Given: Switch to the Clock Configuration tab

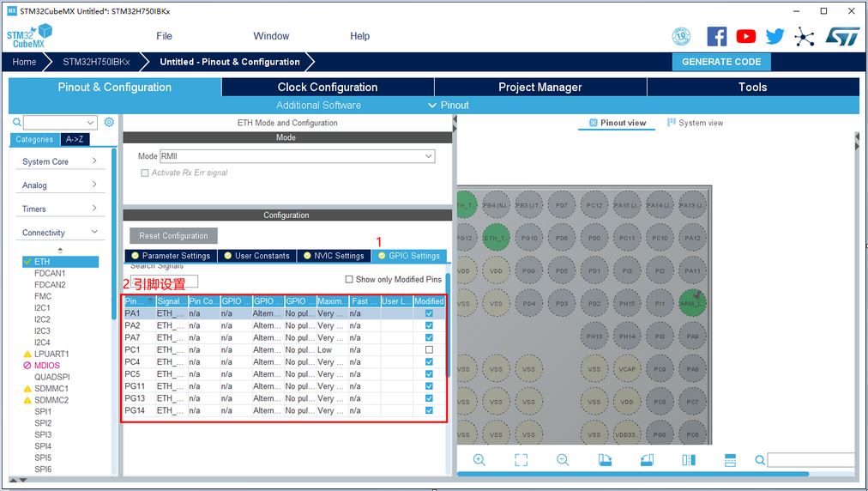Looking at the screenshot, I should tap(327, 87).
